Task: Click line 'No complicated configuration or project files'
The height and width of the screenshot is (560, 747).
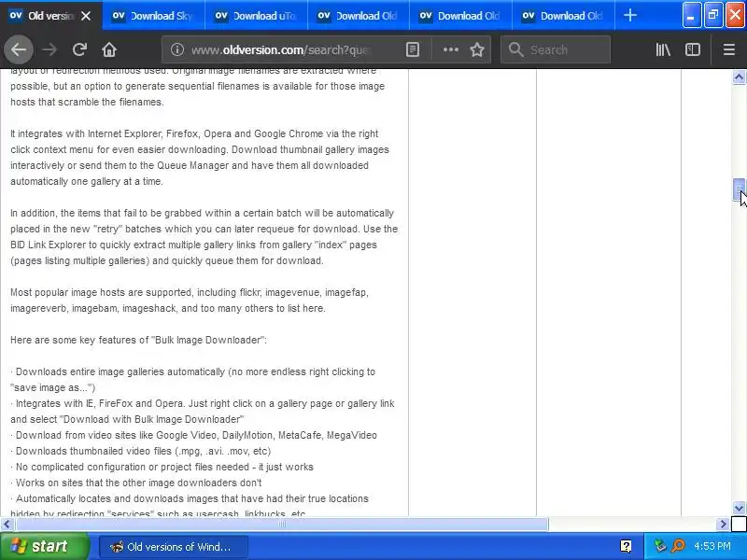Action: (162, 468)
